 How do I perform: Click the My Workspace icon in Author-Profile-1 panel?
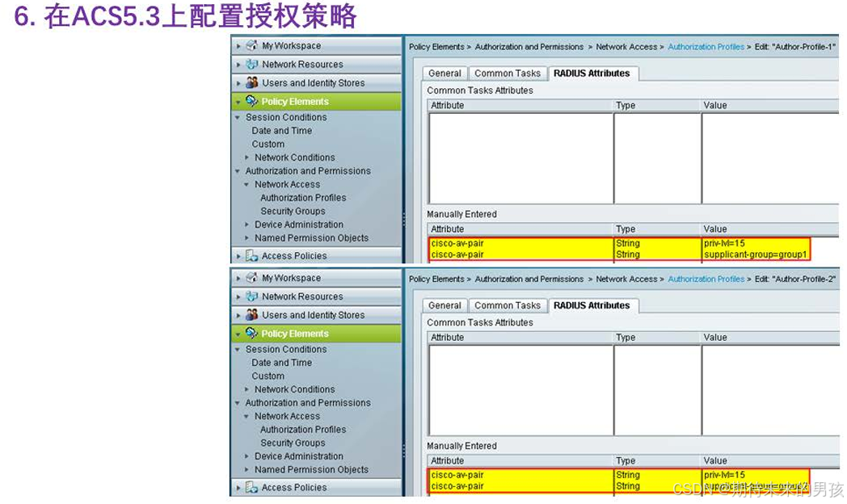pyautogui.click(x=251, y=46)
